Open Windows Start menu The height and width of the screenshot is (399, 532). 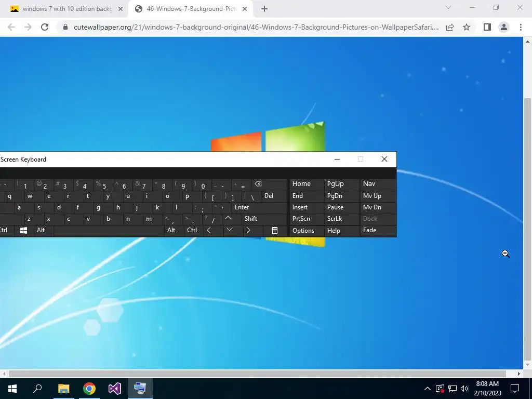[12, 389]
